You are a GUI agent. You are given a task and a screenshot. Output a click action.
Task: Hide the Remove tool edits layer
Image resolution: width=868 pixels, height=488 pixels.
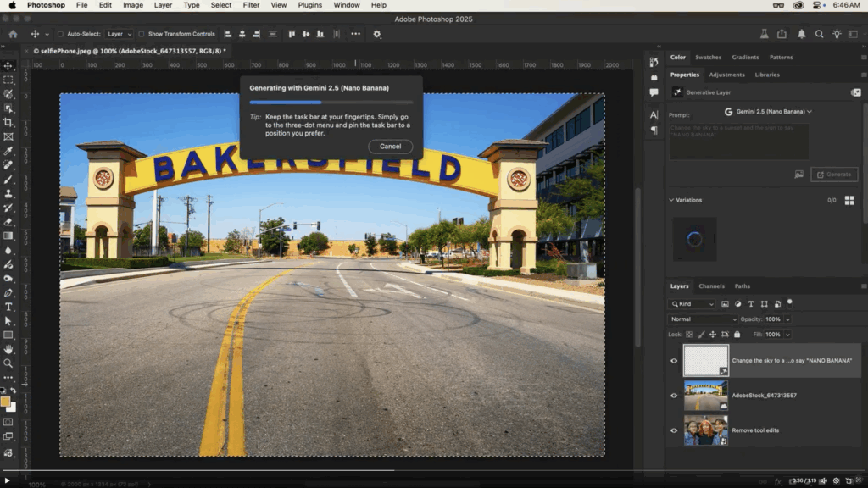pos(675,430)
